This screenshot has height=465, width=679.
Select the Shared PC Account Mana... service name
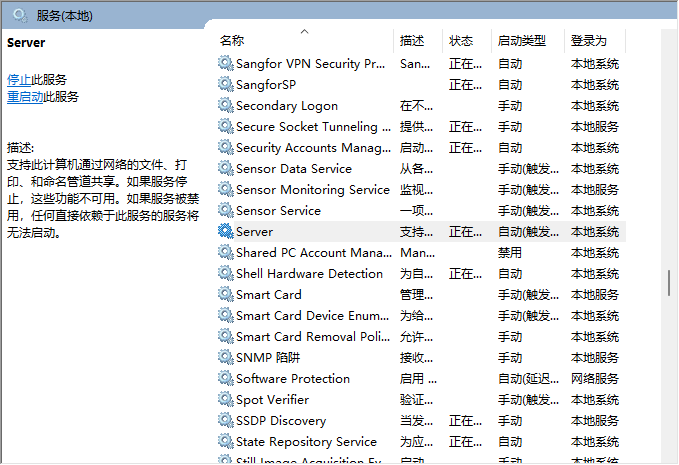[x=314, y=253]
